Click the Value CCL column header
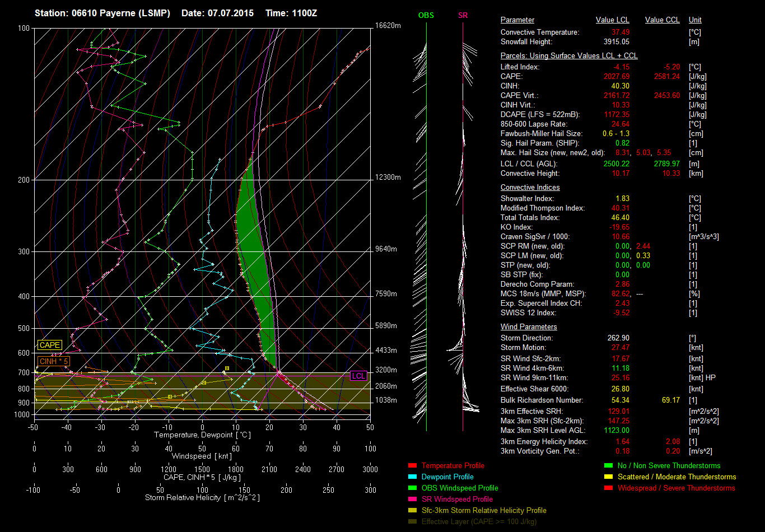Screen dimensions: 765x532 point(662,20)
